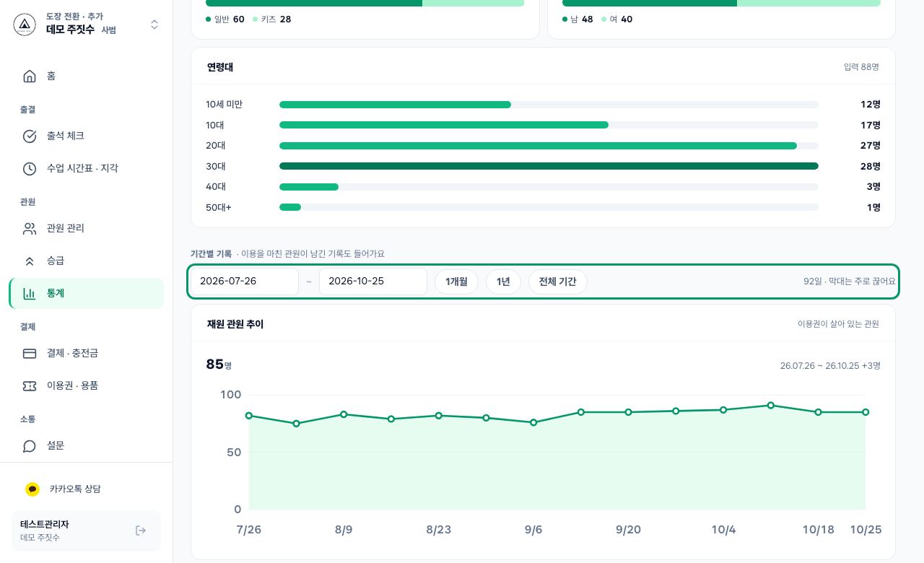This screenshot has height=563, width=924.
Task: Select the 1개월 period button
Action: 456,281
